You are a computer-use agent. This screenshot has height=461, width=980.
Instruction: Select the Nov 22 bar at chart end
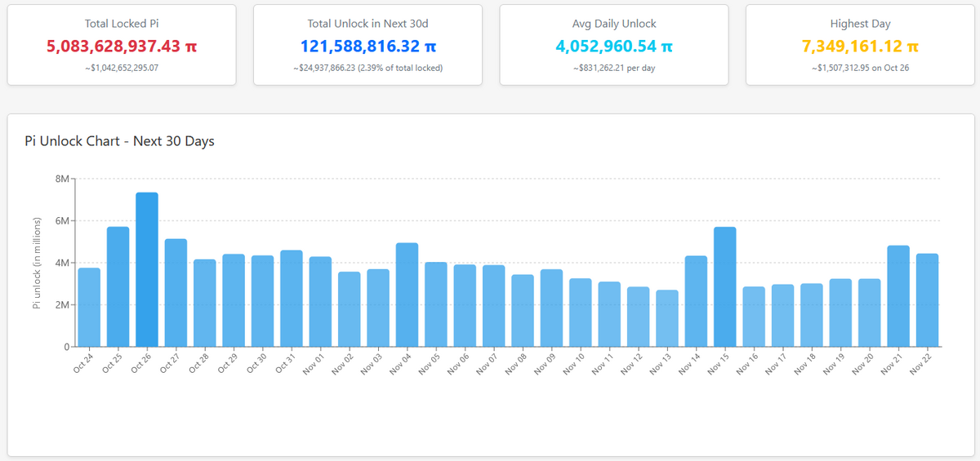pos(927,300)
